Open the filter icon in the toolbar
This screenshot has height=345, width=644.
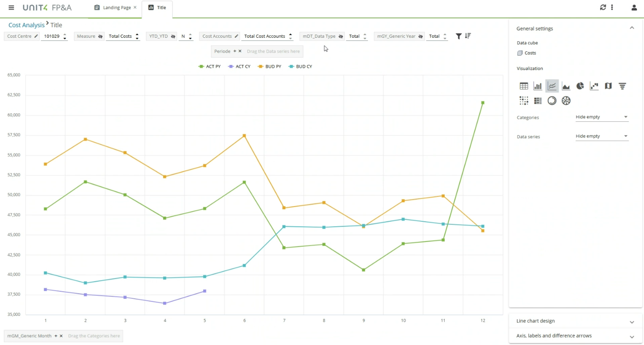tap(458, 36)
